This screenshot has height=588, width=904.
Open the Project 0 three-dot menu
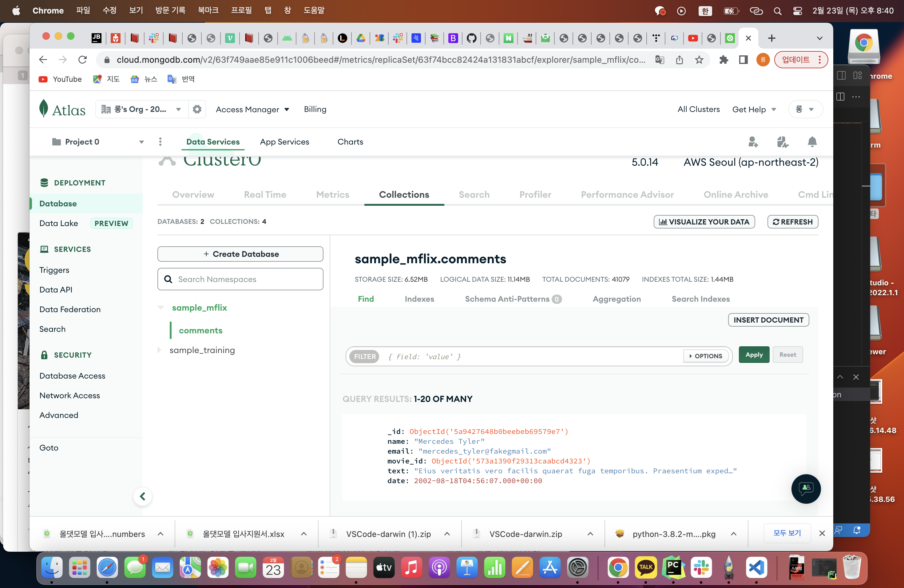[160, 142]
